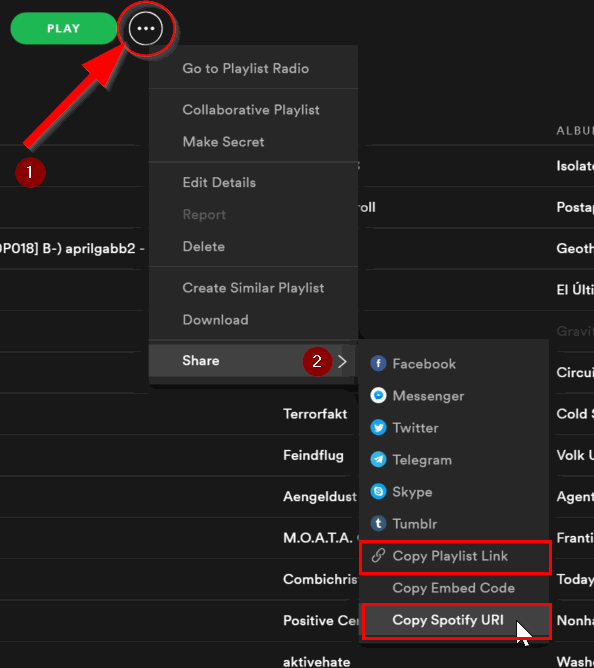Image resolution: width=594 pixels, height=668 pixels.
Task: Share via Skype text entry
Action: [412, 492]
